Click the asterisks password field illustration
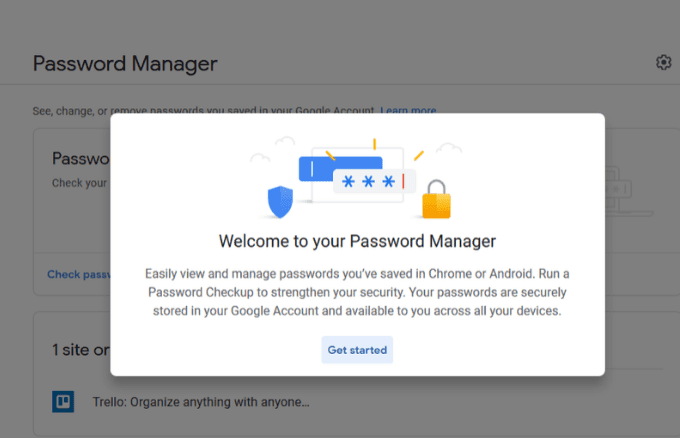 click(x=366, y=182)
